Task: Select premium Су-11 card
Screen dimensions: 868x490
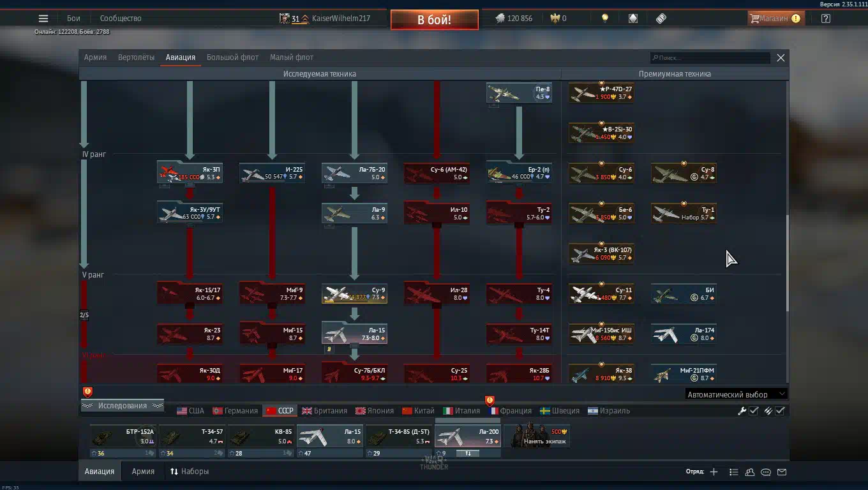Action: click(x=601, y=293)
